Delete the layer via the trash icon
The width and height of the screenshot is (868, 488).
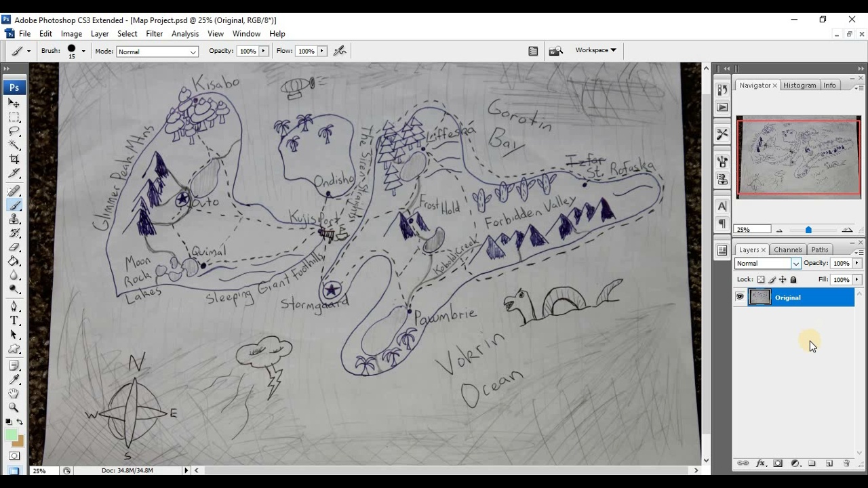click(x=846, y=463)
